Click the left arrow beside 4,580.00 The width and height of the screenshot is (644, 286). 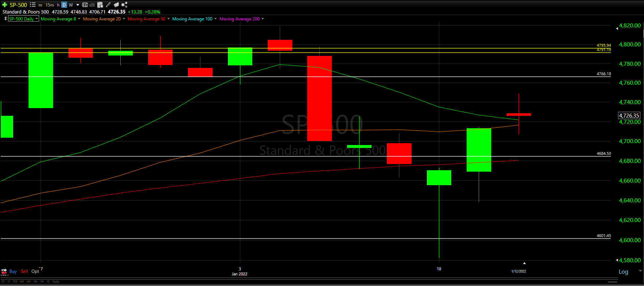pos(617,260)
